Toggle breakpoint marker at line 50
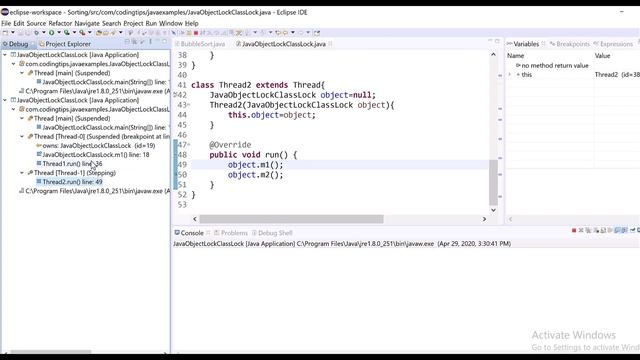This screenshot has height=360, width=640. coord(176,175)
